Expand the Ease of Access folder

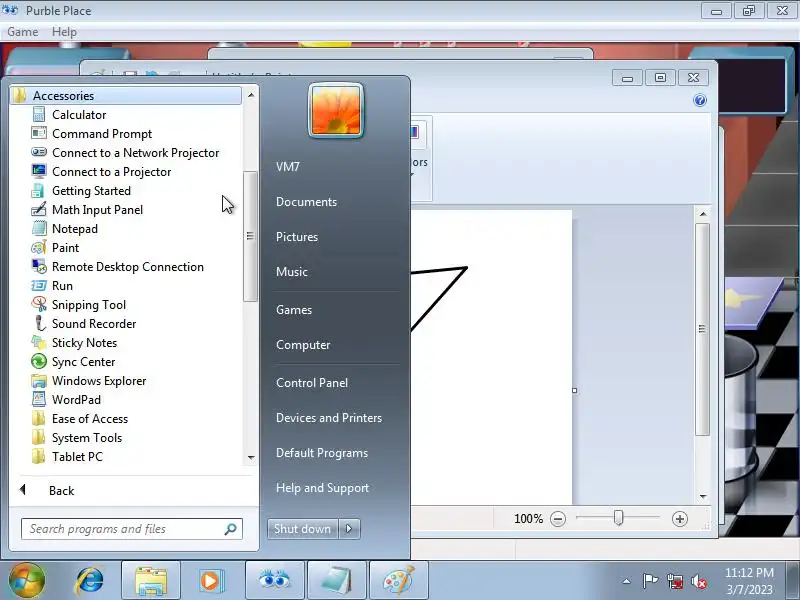90,419
